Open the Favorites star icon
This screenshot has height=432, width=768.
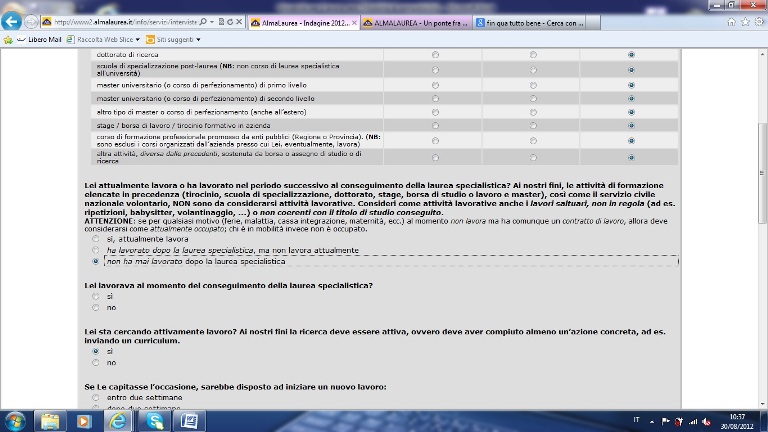click(x=743, y=22)
